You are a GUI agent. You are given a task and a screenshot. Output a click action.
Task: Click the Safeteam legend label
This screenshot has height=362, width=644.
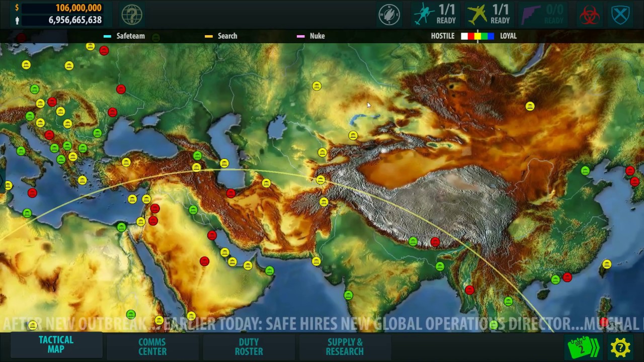[131, 36]
